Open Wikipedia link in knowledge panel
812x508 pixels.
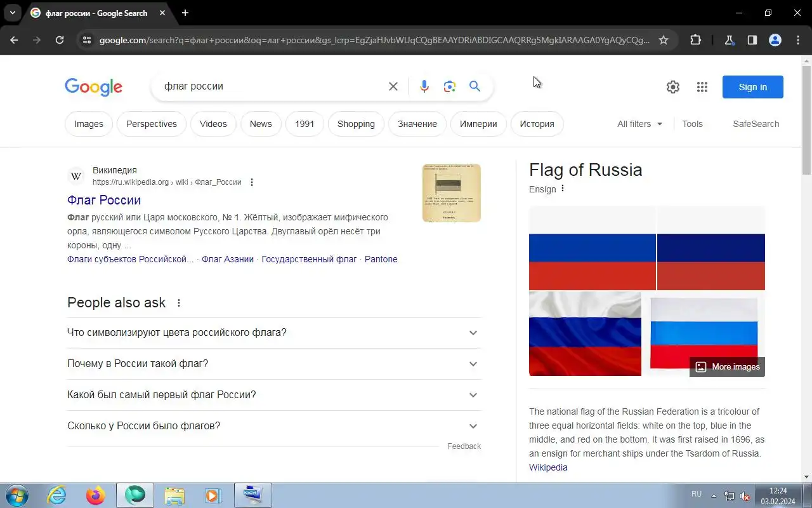[548, 467]
